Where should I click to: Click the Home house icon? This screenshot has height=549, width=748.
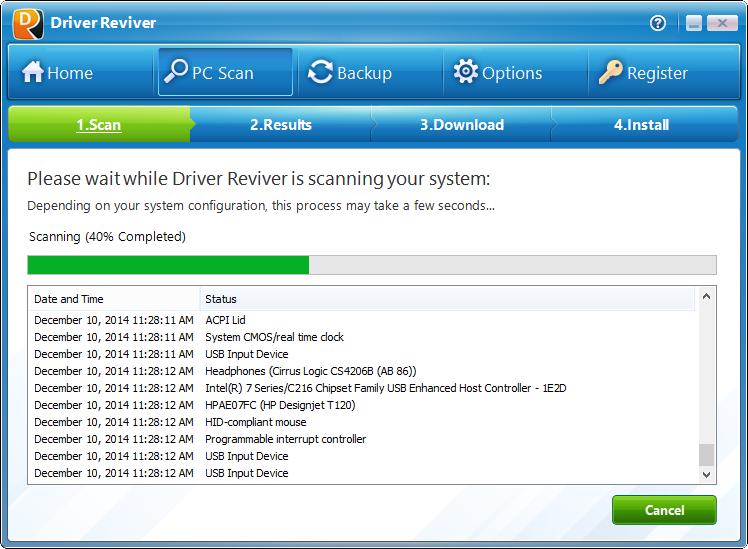[33, 73]
